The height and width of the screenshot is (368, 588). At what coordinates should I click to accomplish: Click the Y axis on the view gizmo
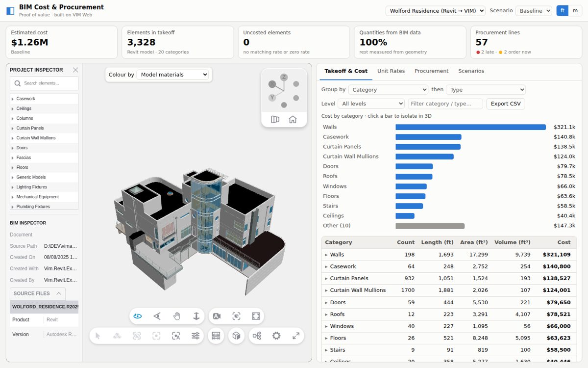point(272,98)
